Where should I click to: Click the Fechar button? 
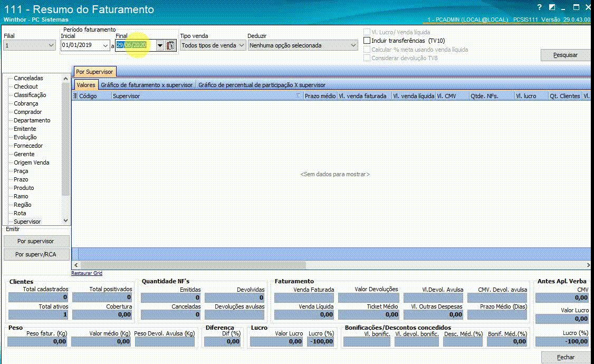(x=565, y=357)
